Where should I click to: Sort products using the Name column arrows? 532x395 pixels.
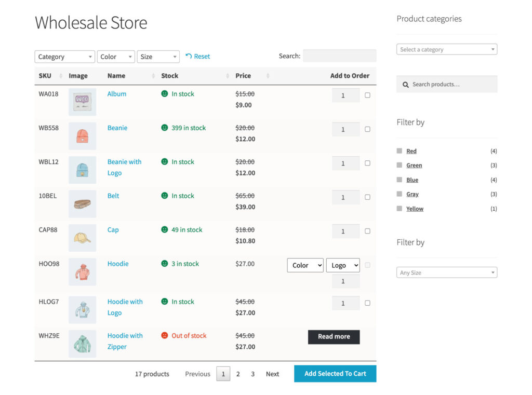[x=153, y=75]
